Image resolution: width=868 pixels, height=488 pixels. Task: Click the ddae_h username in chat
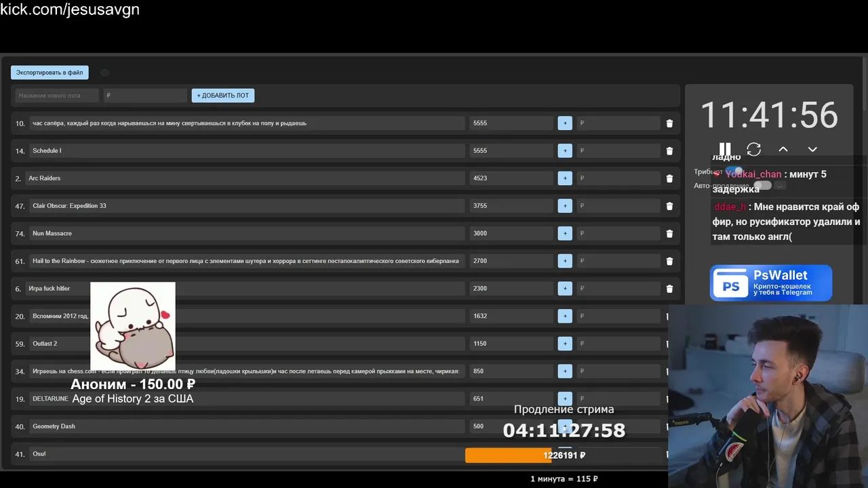coord(730,207)
